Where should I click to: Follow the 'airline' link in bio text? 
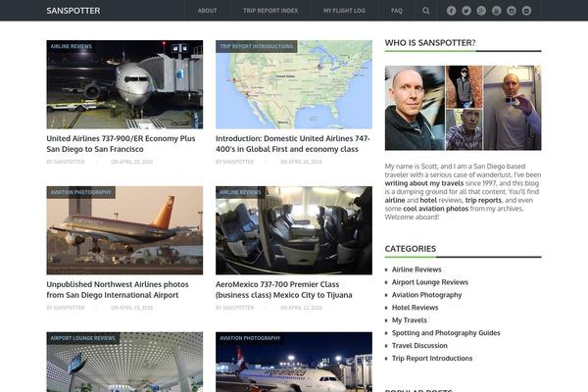point(395,200)
